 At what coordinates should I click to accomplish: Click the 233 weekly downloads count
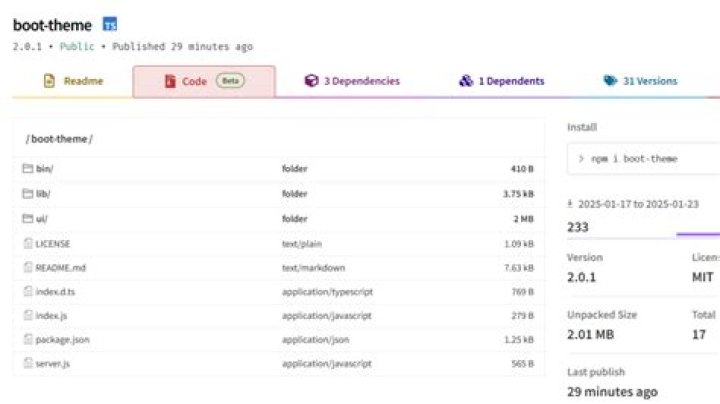pos(578,227)
